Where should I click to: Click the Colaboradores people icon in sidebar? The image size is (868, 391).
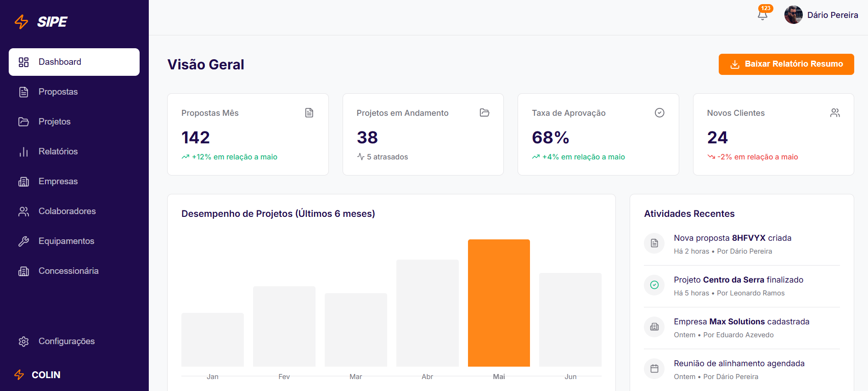click(23, 211)
